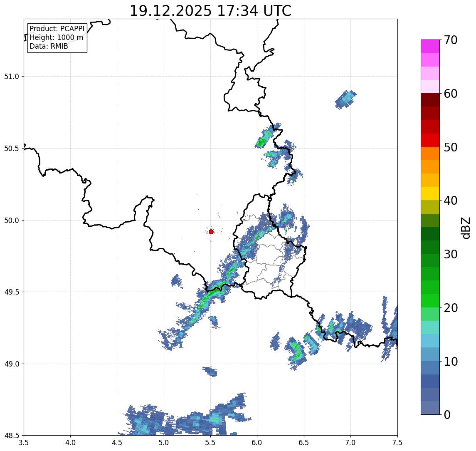Click longitude axis label 5.5
476x451 pixels.
211,443
